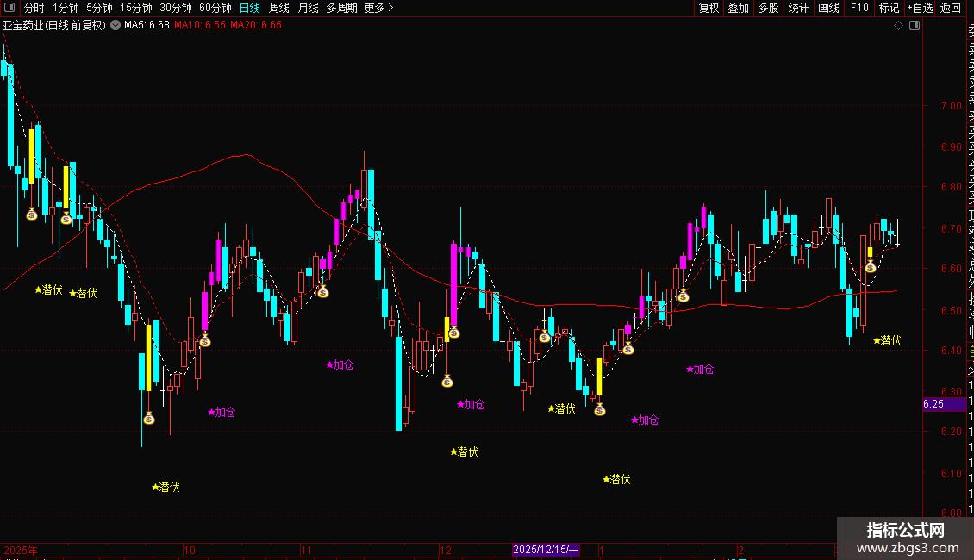Select the 30分钟 period tab
The image size is (974, 560).
[176, 8]
